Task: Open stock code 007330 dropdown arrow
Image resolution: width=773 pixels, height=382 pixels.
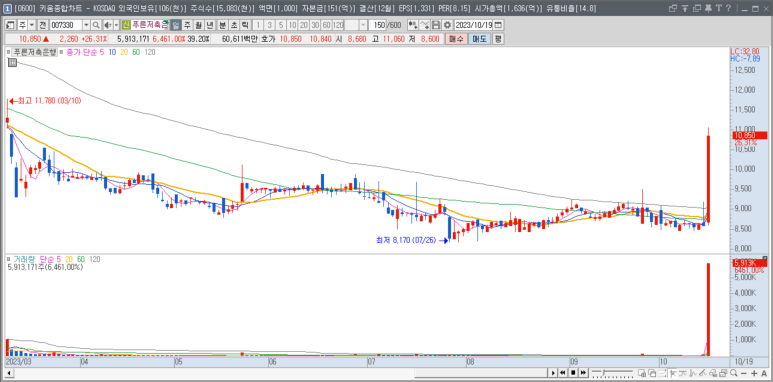Action: pos(86,25)
